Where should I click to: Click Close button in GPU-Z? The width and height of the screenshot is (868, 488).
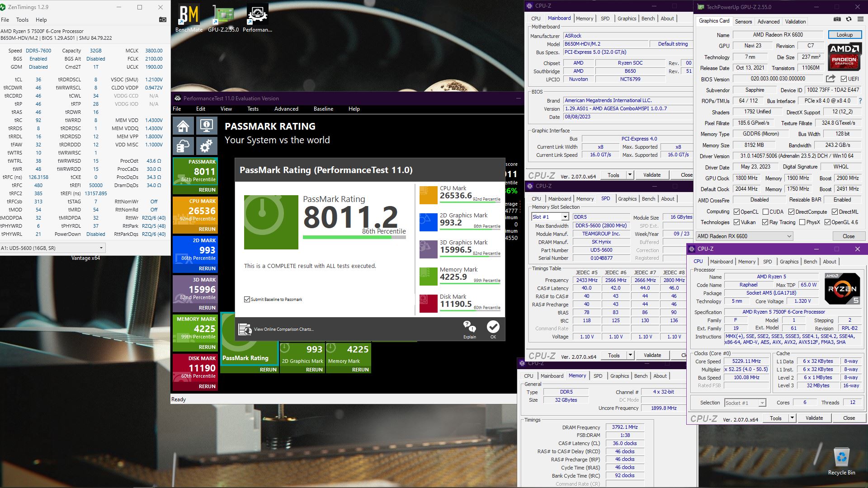(848, 236)
